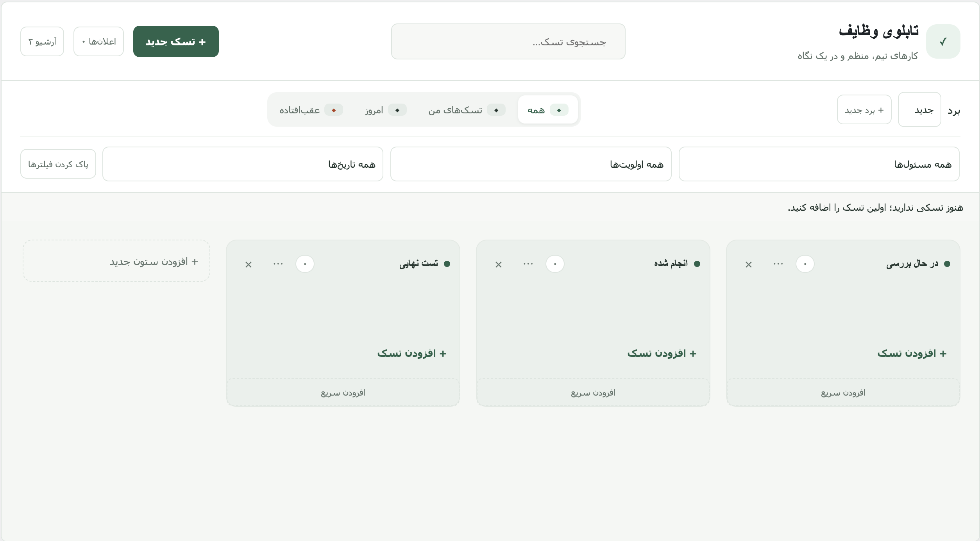
Task: Remove the انجام شده column with X
Action: (498, 264)
